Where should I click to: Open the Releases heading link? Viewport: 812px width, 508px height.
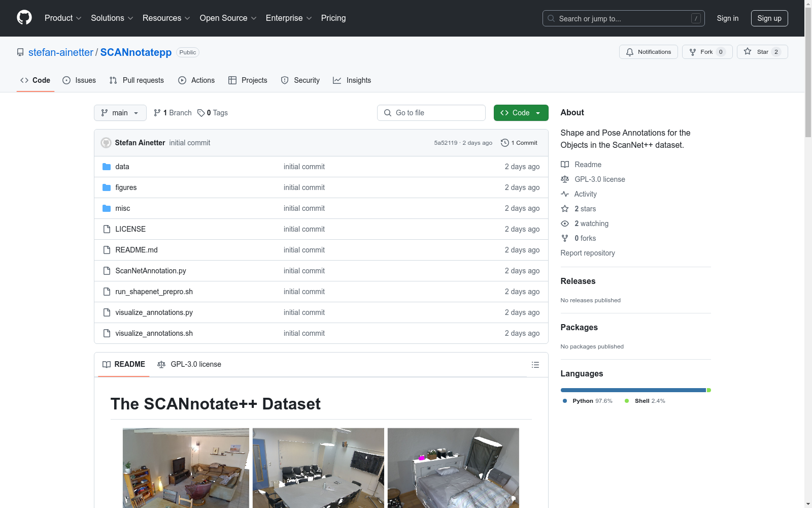coord(578,281)
